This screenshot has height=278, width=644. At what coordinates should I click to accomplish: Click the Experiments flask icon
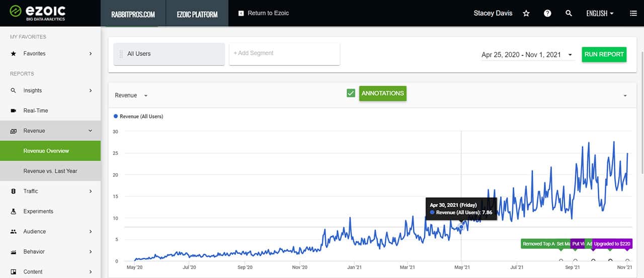(13, 212)
